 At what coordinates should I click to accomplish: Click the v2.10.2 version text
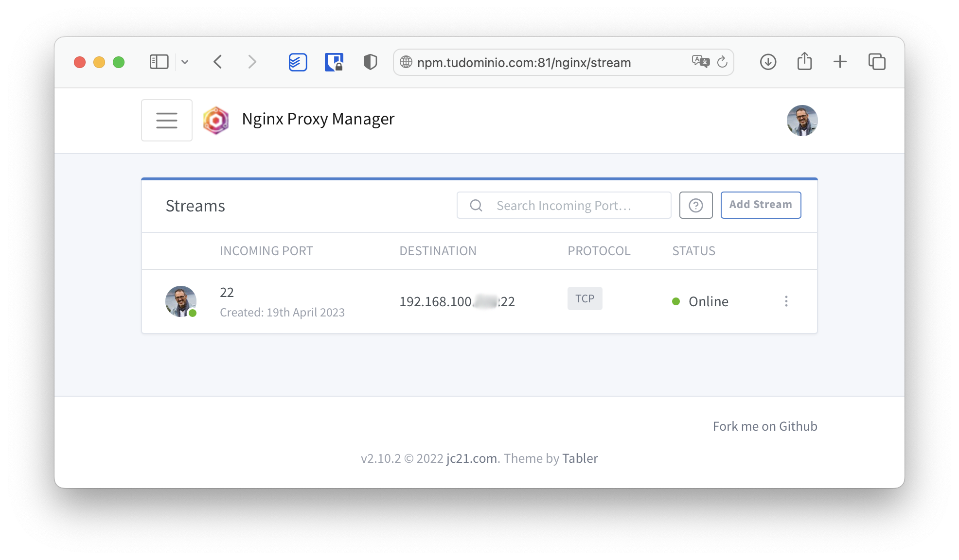point(381,458)
